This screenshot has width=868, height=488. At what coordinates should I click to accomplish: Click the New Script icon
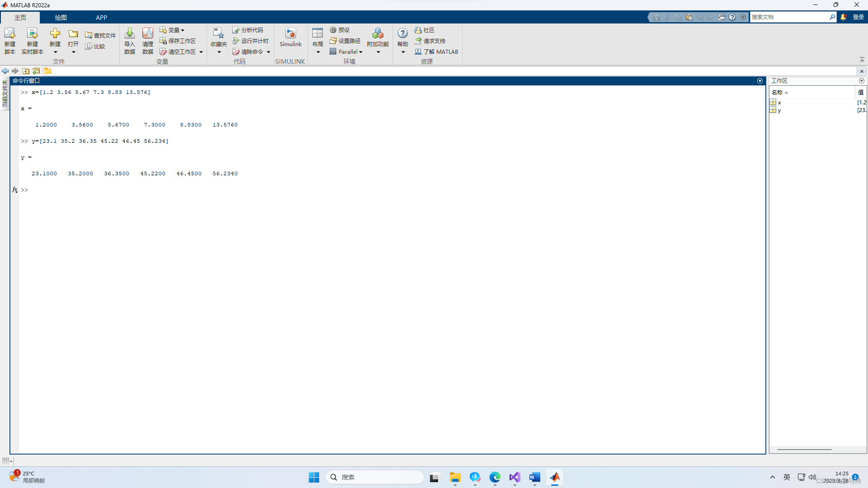click(9, 34)
